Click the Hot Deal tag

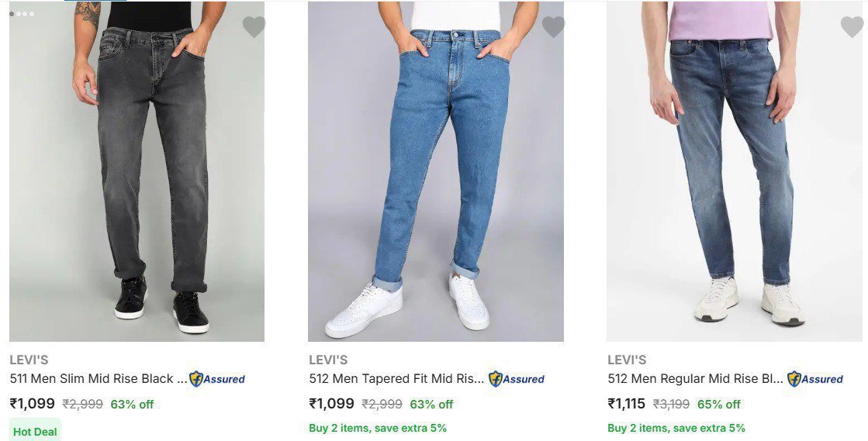[x=36, y=431]
